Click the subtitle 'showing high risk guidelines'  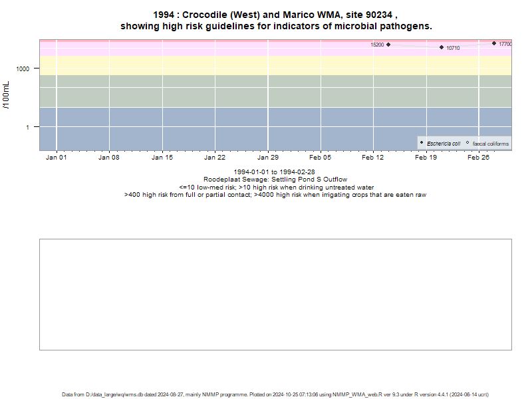pos(276,26)
